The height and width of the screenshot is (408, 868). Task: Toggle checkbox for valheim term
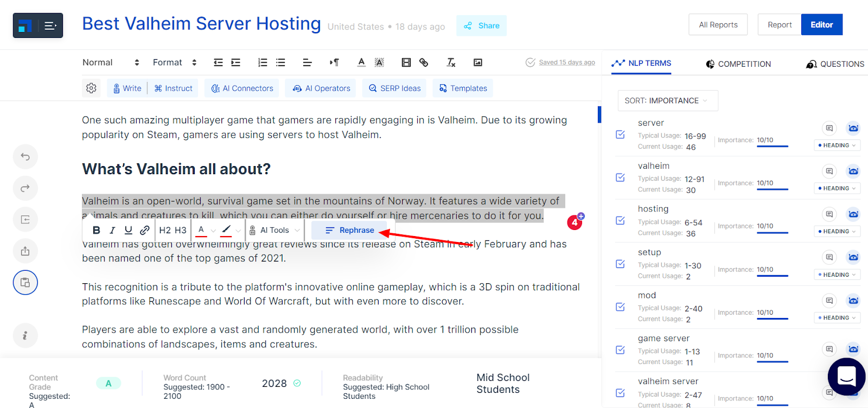pyautogui.click(x=621, y=177)
